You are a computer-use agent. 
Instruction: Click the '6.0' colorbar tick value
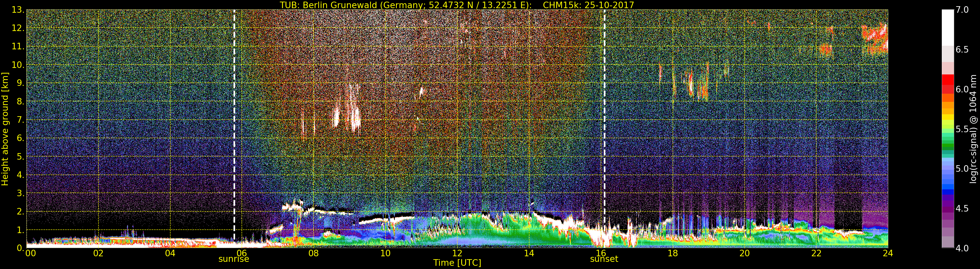click(962, 89)
